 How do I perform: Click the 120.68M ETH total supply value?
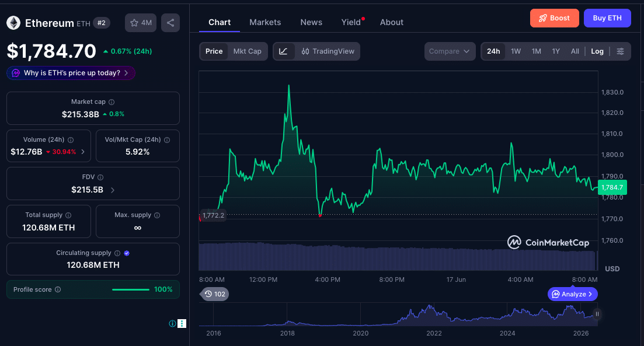point(48,228)
